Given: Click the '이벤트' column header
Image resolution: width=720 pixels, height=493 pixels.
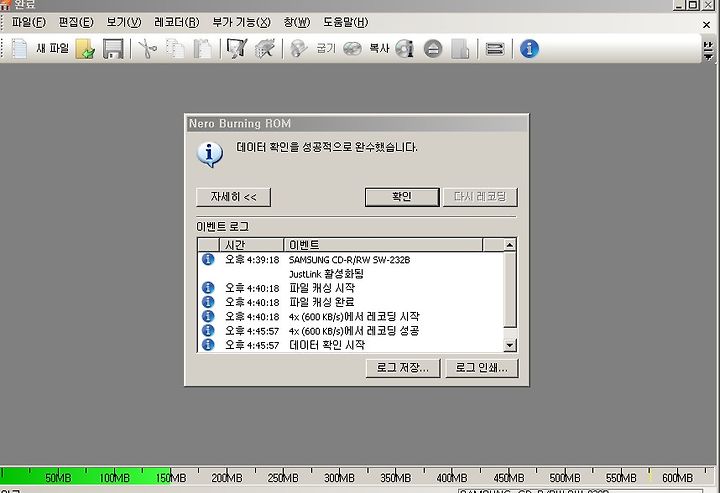Looking at the screenshot, I should click(383, 245).
